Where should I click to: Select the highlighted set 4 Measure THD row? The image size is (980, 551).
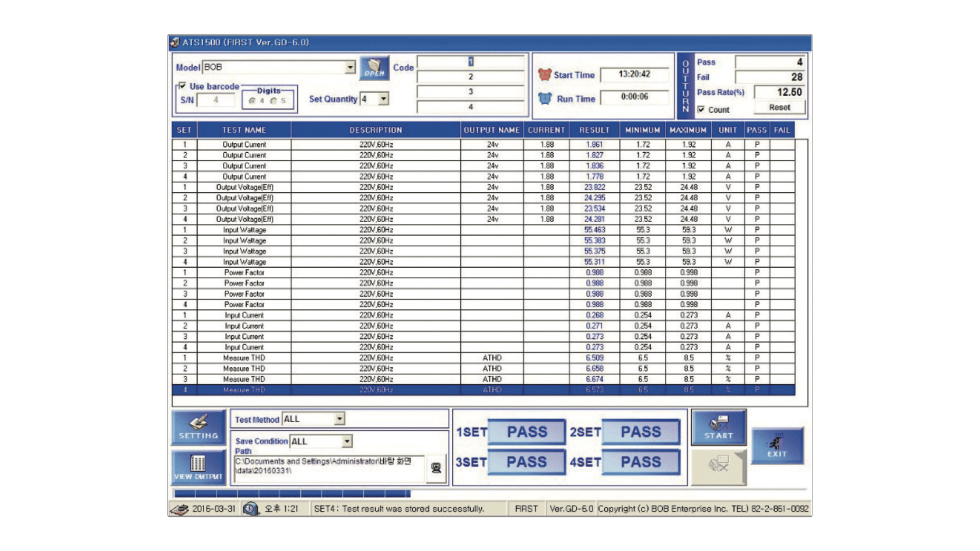pos(484,390)
